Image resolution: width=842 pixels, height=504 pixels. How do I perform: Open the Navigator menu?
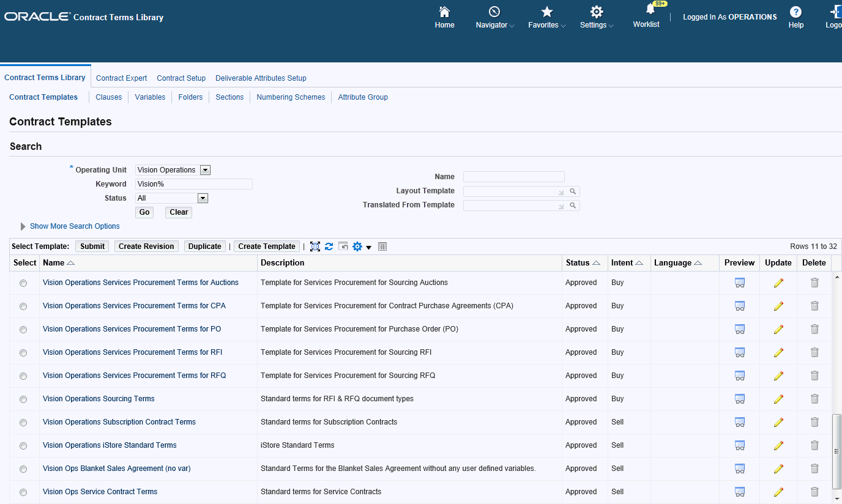pyautogui.click(x=494, y=18)
